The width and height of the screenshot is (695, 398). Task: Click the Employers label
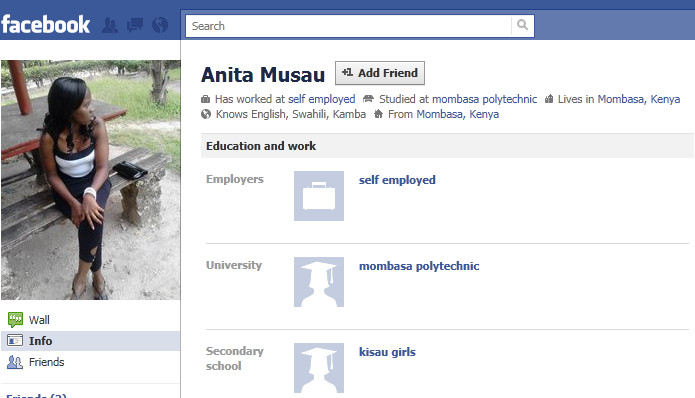(234, 179)
